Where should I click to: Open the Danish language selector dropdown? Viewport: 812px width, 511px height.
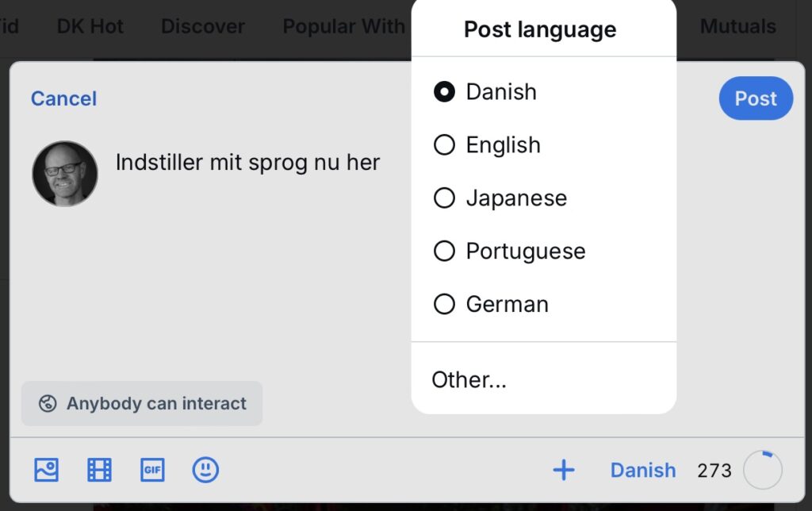pyautogui.click(x=642, y=470)
